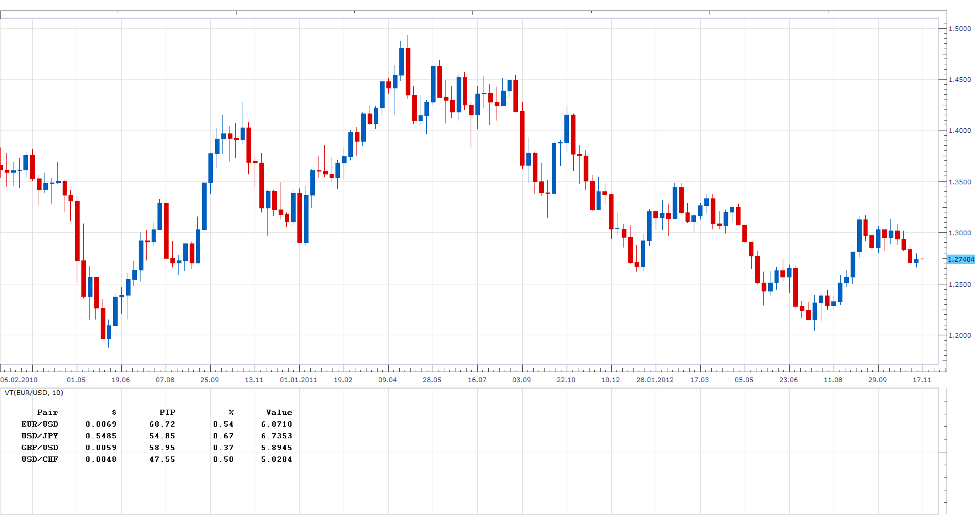Click the 13.11 date axis label

point(254,380)
